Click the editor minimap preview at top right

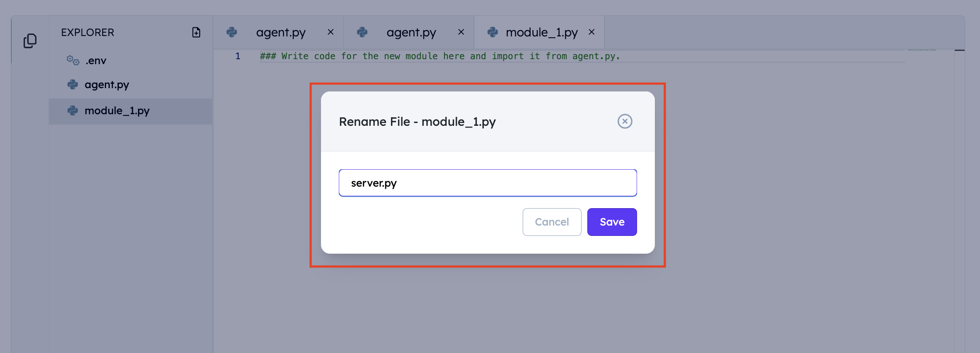(922, 50)
